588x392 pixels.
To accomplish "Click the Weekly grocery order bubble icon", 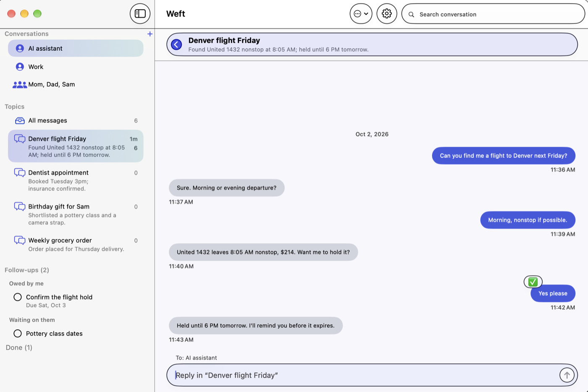I will [20, 240].
